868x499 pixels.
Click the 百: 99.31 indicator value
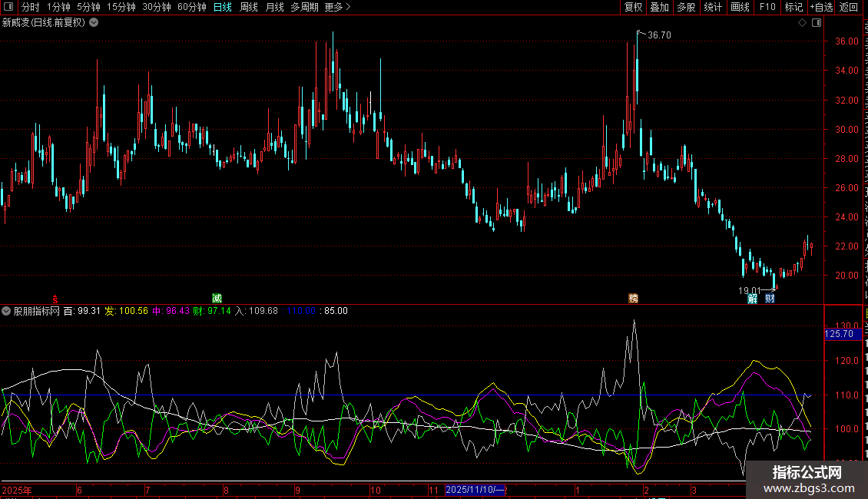pos(82,311)
